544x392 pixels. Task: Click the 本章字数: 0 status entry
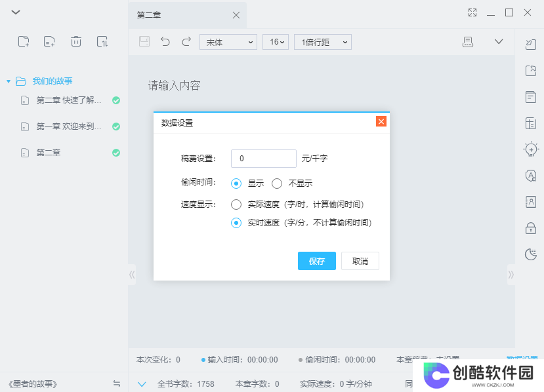[257, 383]
